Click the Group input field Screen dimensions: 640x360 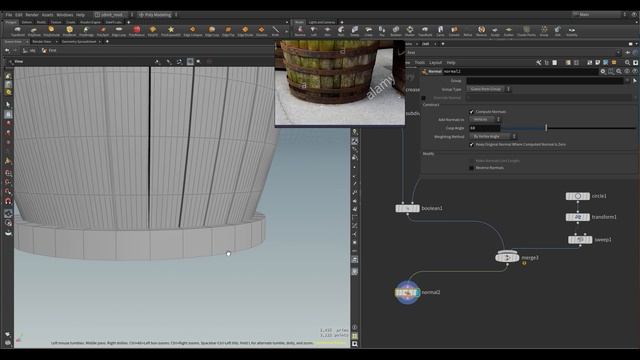tap(545, 81)
